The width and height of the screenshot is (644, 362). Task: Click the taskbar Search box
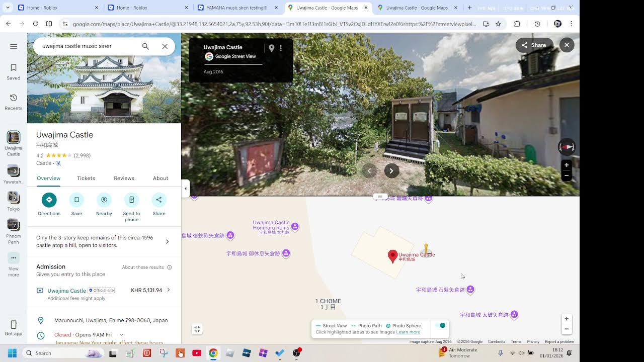[x=63, y=353]
